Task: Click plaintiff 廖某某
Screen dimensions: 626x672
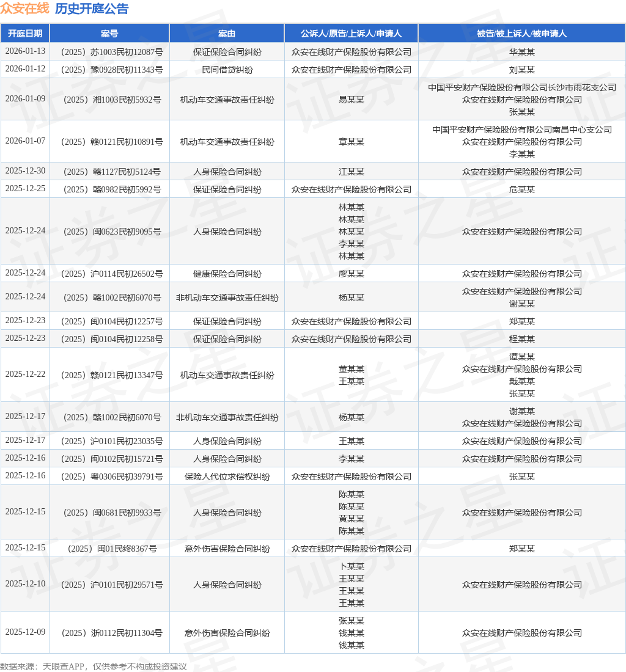Action: point(351,274)
